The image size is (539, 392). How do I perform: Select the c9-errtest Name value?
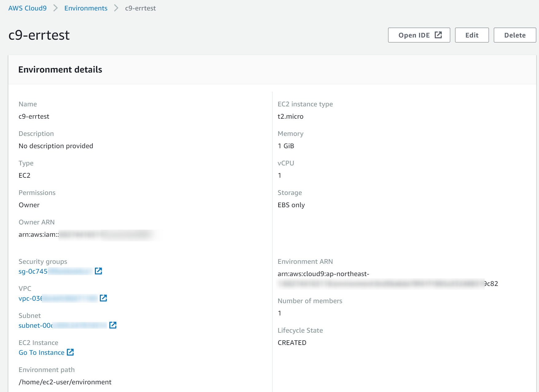(34, 116)
